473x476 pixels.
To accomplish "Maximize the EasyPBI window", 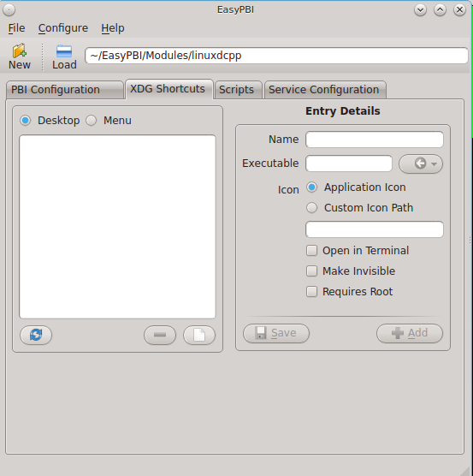I will coord(440,10).
